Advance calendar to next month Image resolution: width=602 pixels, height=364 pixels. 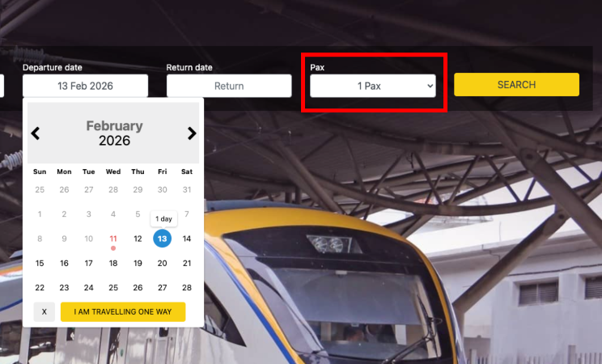pyautogui.click(x=192, y=133)
